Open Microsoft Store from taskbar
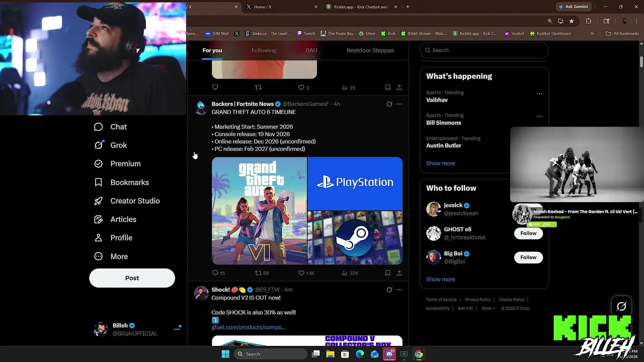This screenshot has width=644, height=362. [345, 354]
